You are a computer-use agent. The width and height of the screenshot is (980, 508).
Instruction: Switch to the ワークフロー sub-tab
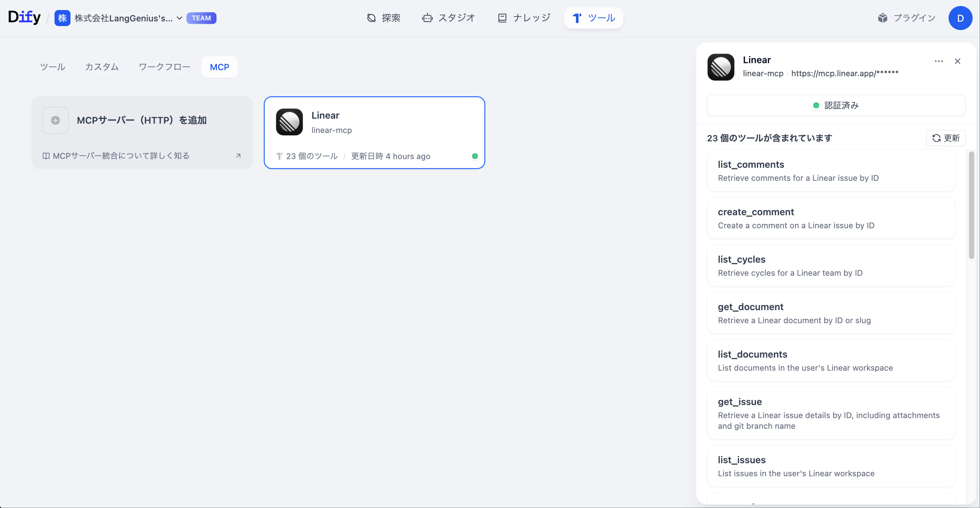pos(164,67)
